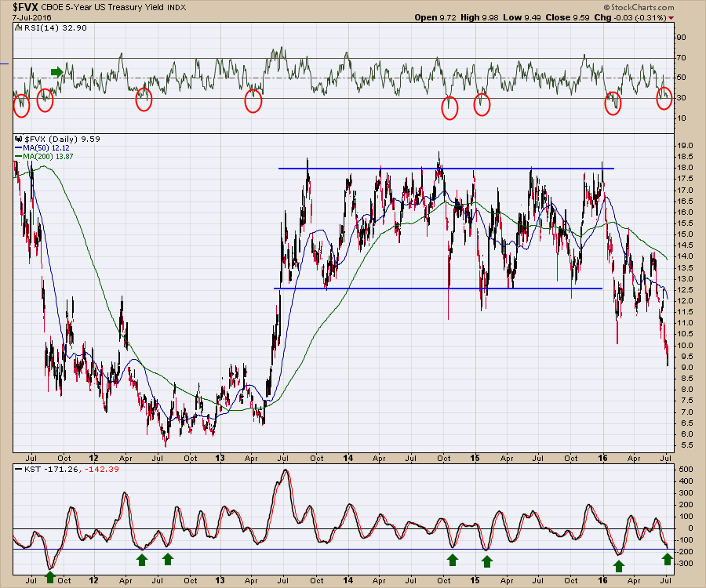Click the leftmost red circle on RSI line
This screenshot has width=706, height=588.
pyautogui.click(x=21, y=105)
